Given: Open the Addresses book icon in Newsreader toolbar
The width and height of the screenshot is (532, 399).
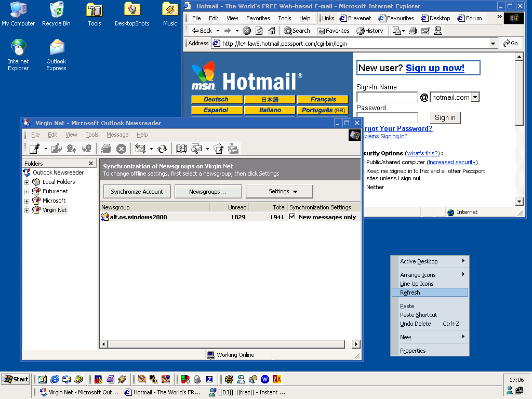Looking at the screenshot, I should (x=181, y=149).
